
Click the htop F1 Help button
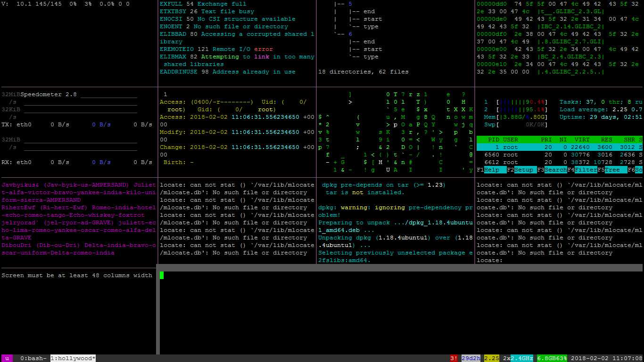tap(492, 170)
